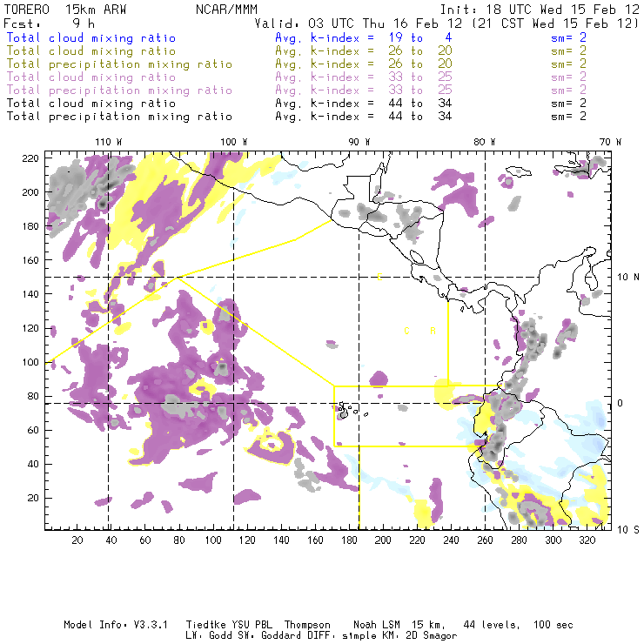Image resolution: width=644 pixels, height=644 pixels.
Task: Click the '90 W' longitude label
Action: pyautogui.click(x=359, y=142)
